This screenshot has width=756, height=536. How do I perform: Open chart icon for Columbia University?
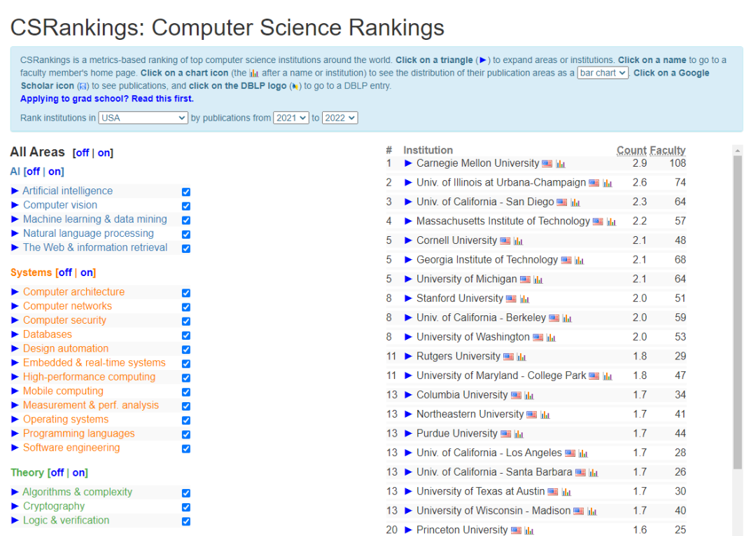(x=529, y=396)
